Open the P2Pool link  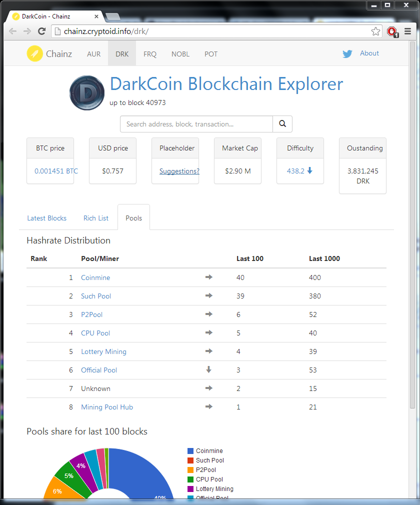(x=92, y=314)
